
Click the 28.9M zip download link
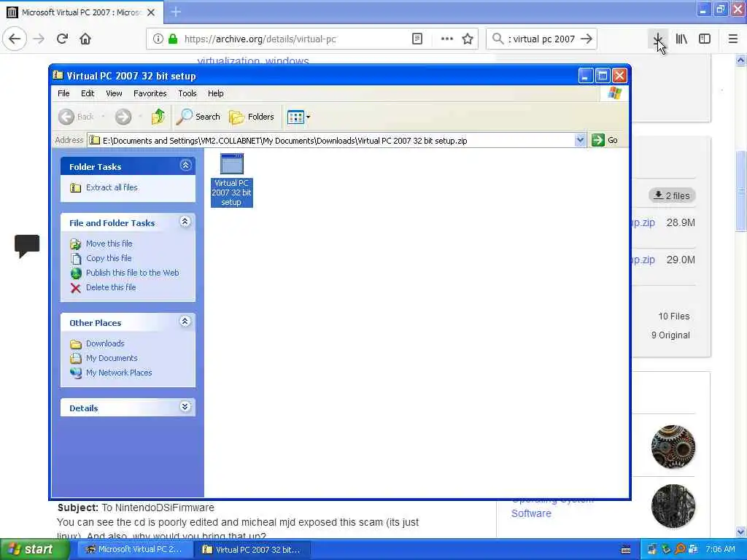[x=643, y=222]
